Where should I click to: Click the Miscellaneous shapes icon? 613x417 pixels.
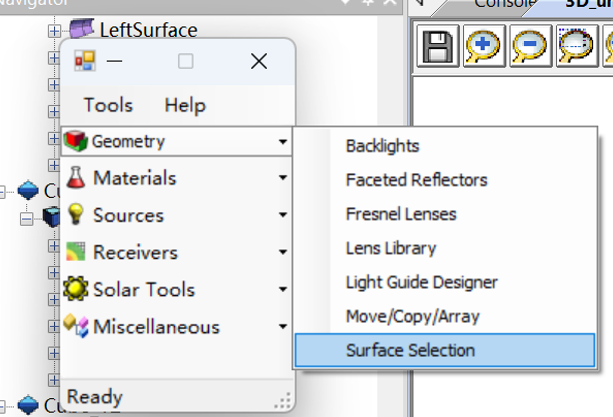pyautogui.click(x=75, y=326)
